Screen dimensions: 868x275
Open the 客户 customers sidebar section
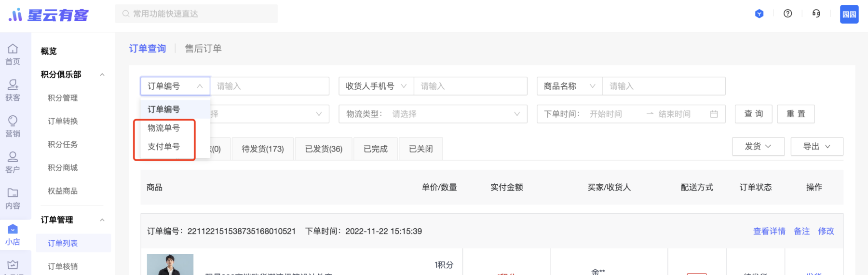click(13, 163)
